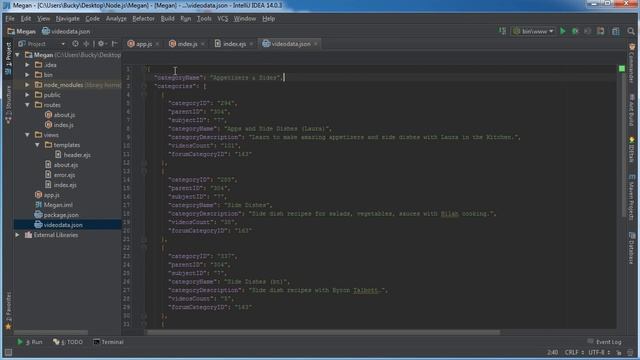Screen dimensions: 640x360
Task: Expand the .idea folder
Action: pos(27,65)
